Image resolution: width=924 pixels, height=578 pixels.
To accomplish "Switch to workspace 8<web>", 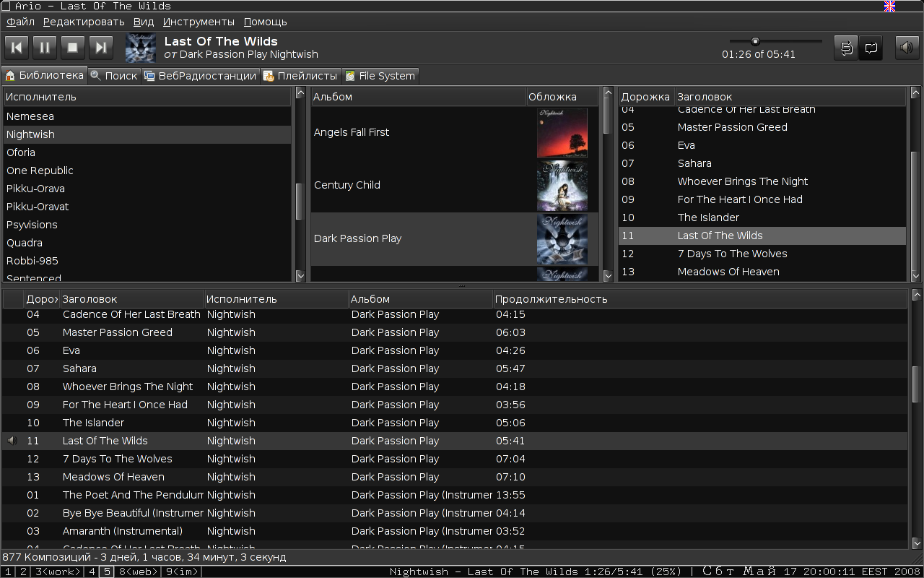I will [137, 571].
